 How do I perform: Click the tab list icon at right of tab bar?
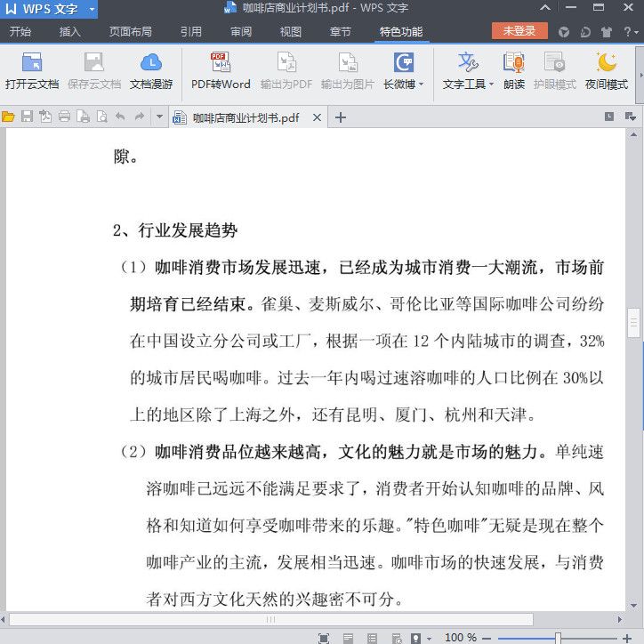(609, 117)
